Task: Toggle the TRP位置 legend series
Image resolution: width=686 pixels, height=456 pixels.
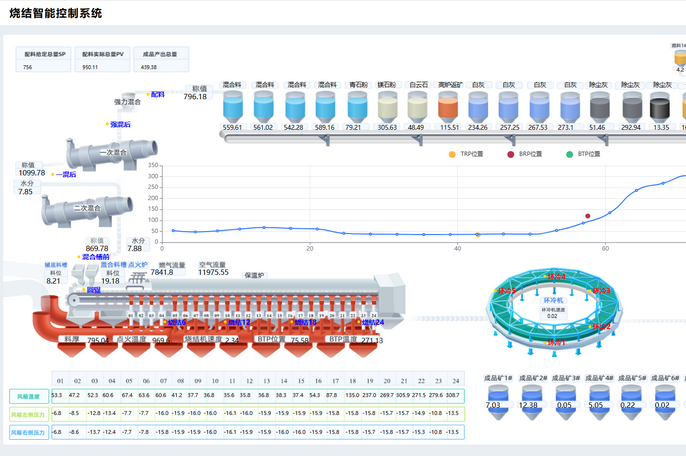Action: (x=461, y=155)
